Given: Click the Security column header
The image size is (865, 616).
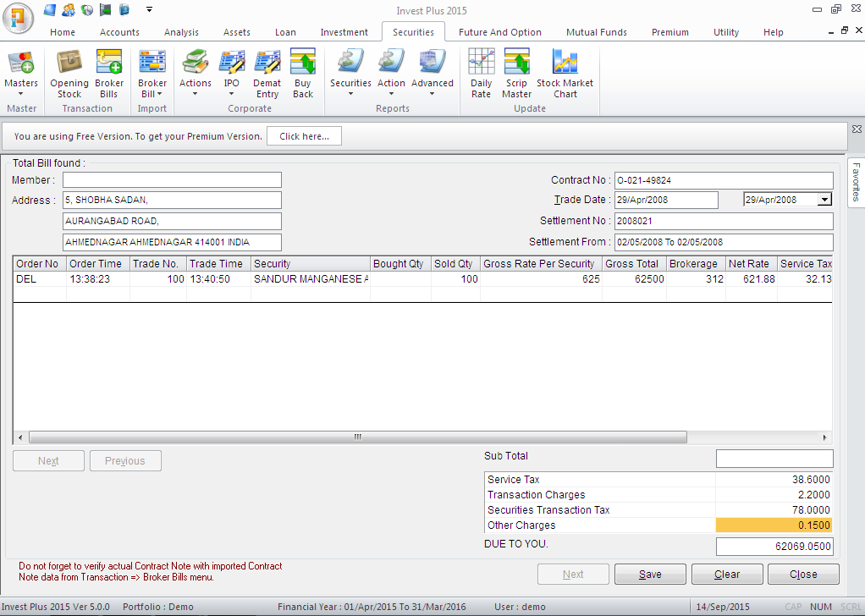Looking at the screenshot, I should click(x=311, y=264).
